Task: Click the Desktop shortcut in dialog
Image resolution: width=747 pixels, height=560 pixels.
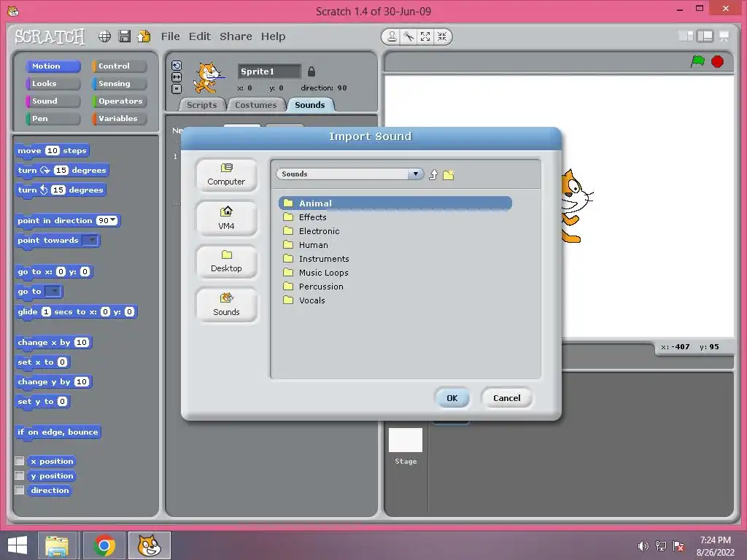Action: click(x=226, y=262)
